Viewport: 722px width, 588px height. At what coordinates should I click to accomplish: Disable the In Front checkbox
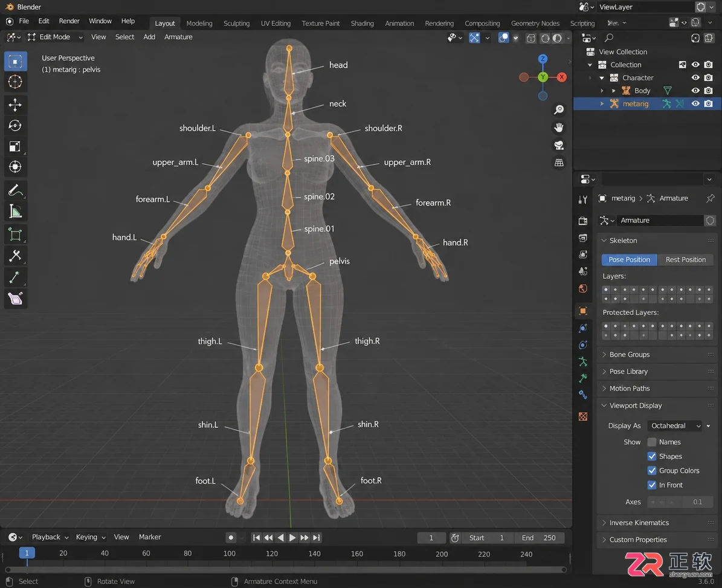click(x=651, y=485)
